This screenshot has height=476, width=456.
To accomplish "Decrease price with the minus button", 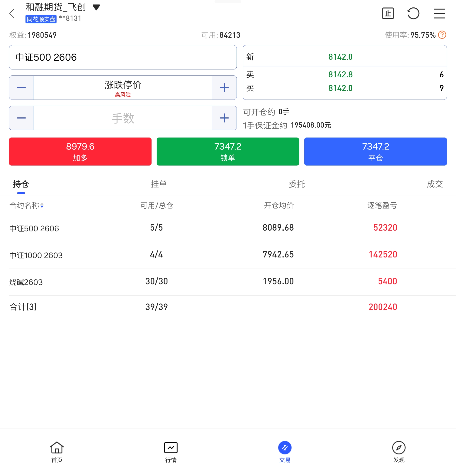I will (x=21, y=88).
